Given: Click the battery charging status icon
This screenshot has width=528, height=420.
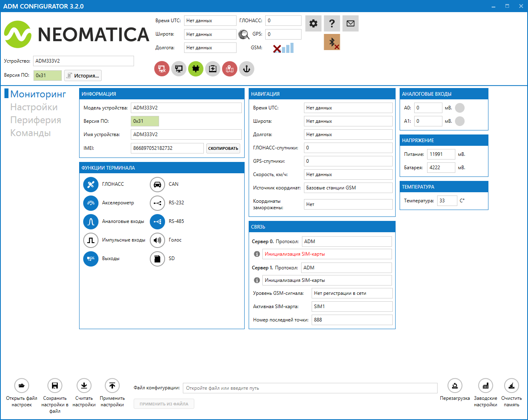Looking at the screenshot, I should [213, 69].
